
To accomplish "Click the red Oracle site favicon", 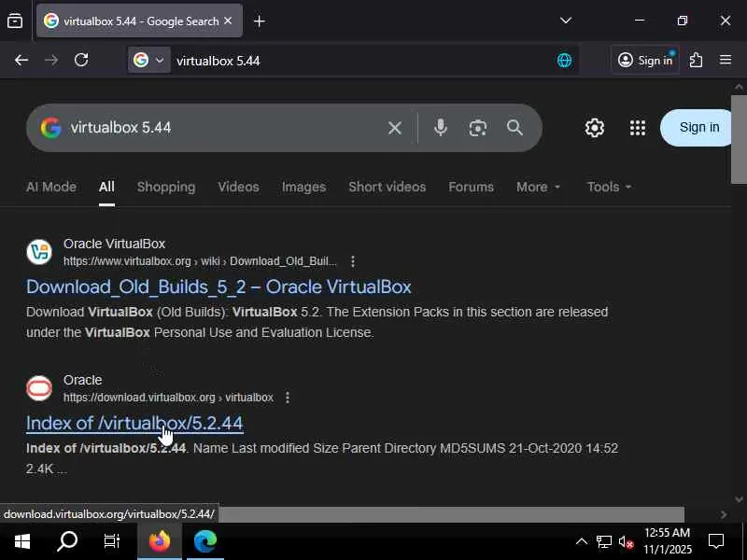I will click(x=39, y=388).
